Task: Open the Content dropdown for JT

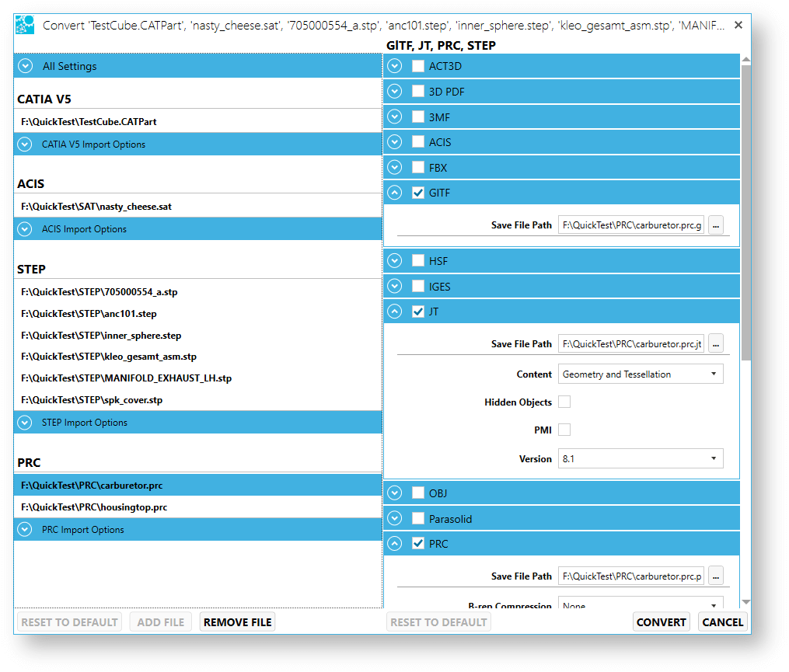Action: 640,374
